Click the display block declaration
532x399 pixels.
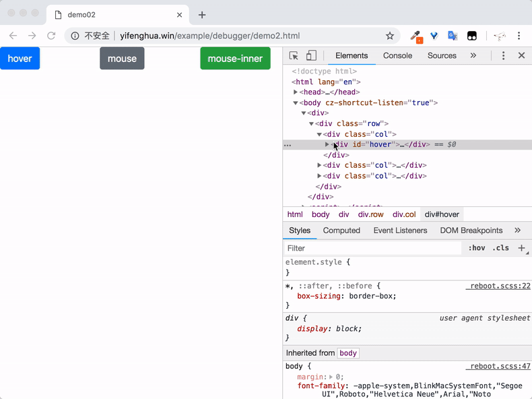[329, 329]
